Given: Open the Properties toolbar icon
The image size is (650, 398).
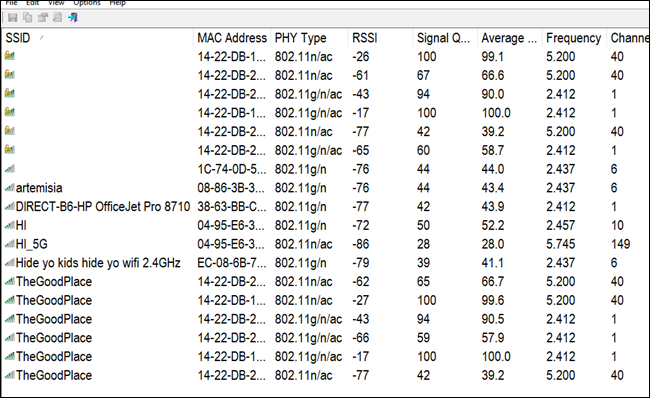Looking at the screenshot, I should pyautogui.click(x=42, y=17).
